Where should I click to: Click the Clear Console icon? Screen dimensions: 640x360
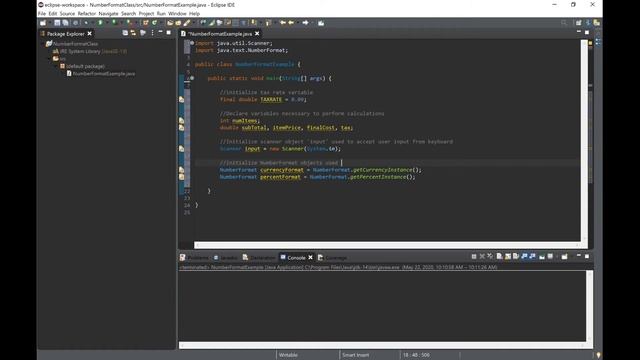[x=500, y=256]
